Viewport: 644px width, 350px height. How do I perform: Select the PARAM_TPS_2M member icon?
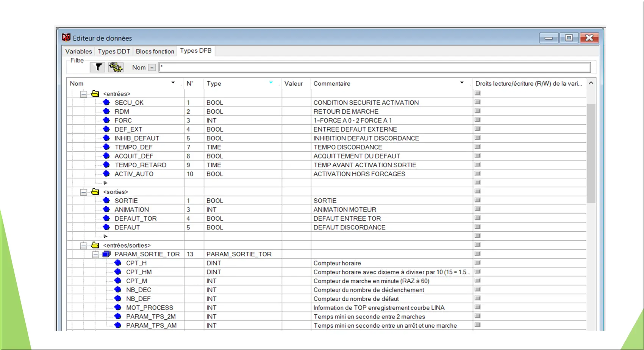click(118, 316)
